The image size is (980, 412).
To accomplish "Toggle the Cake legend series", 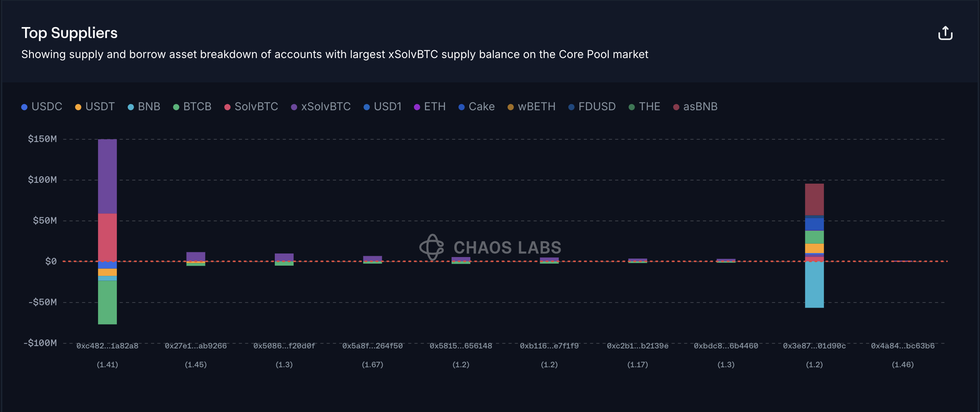I will point(476,107).
